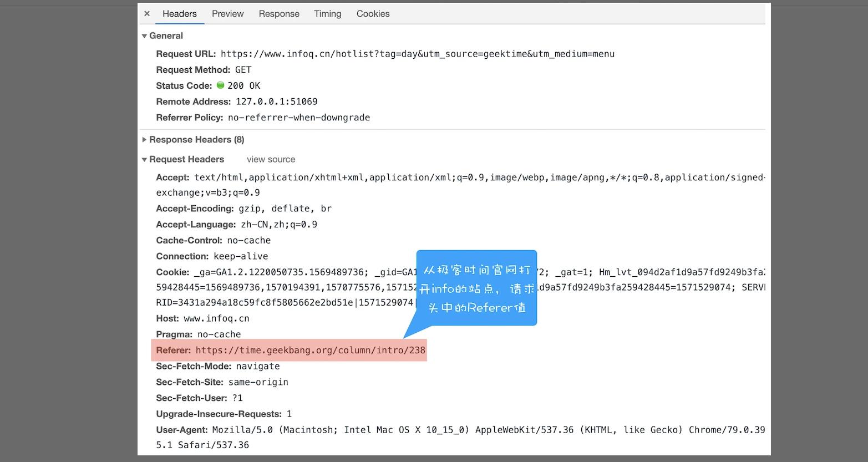Select the Cookie header label
This screenshot has width=868, height=462.
(173, 272)
